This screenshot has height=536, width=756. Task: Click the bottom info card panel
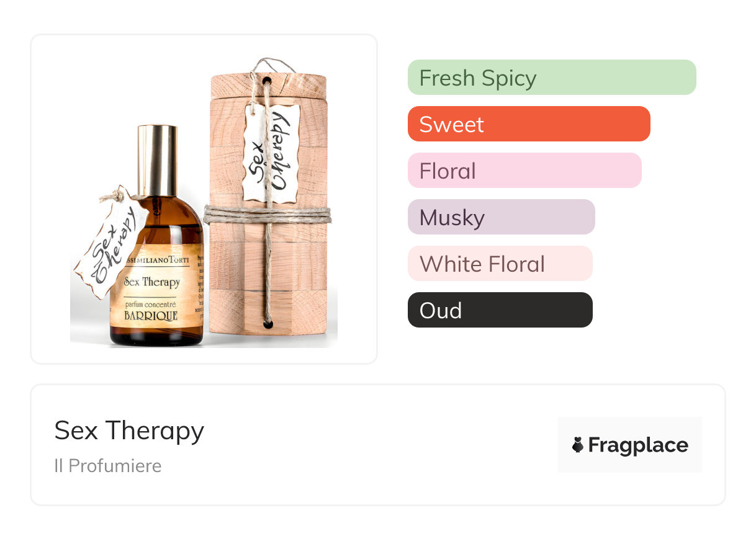(378, 445)
